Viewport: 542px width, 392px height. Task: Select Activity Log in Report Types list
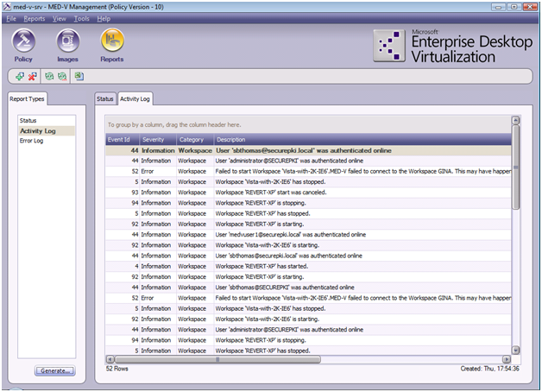47,130
